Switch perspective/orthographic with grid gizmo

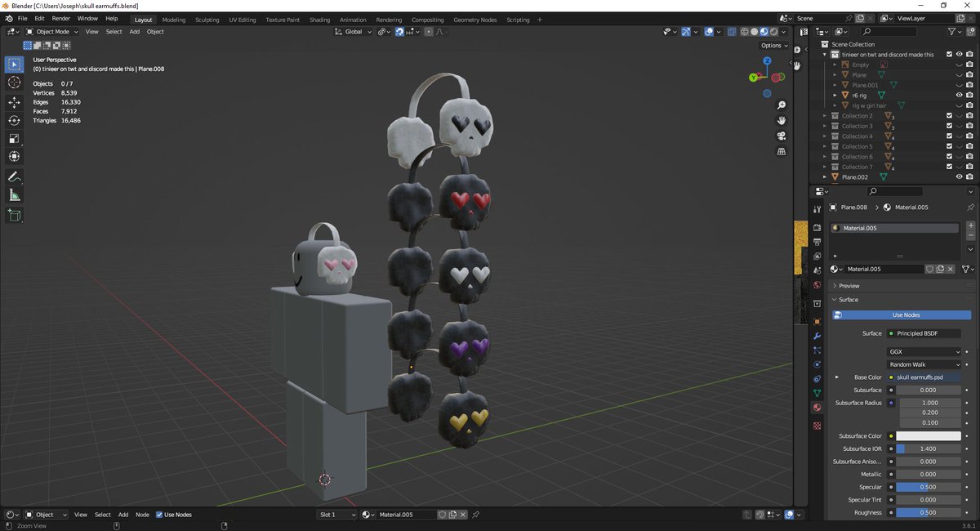pos(782,151)
